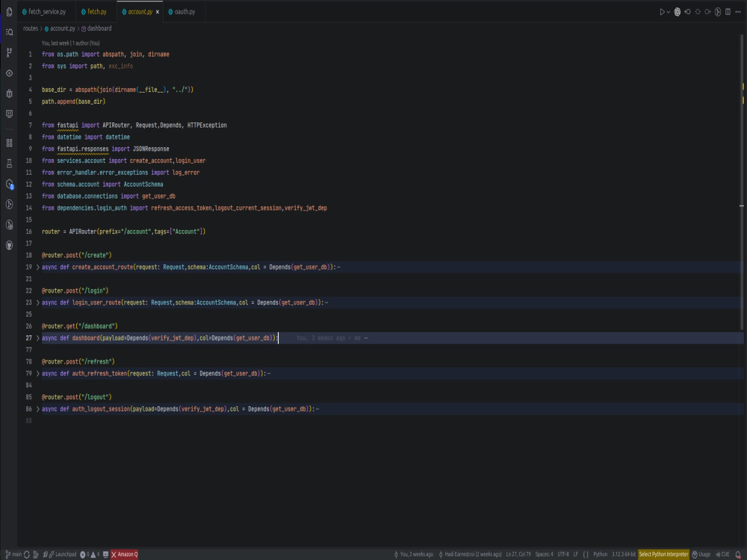
Task: Click the Run Python File play button
Action: point(662,12)
